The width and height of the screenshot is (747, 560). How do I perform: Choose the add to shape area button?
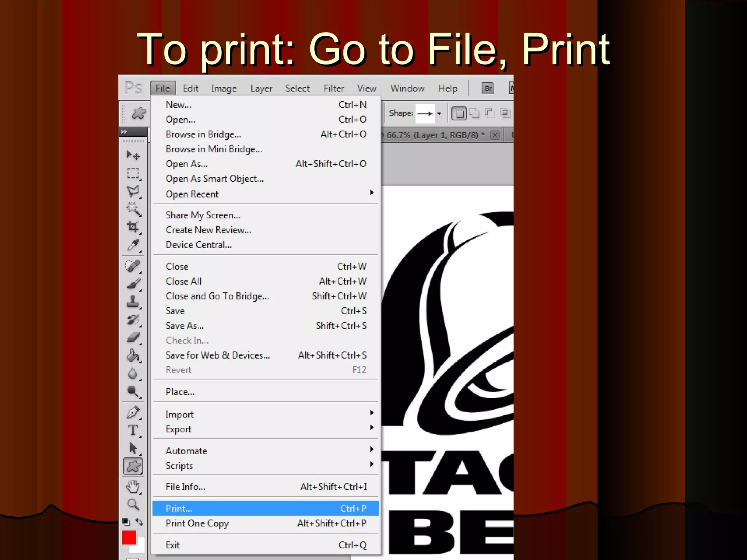click(x=474, y=113)
